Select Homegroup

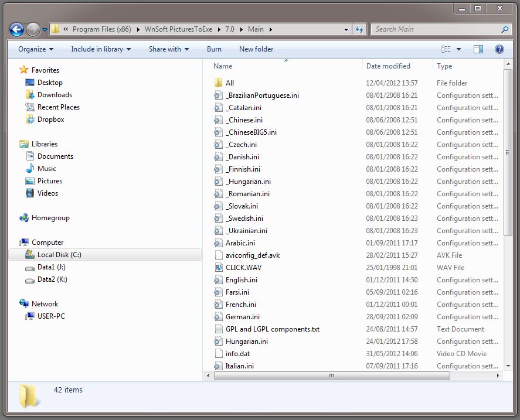[50, 218]
